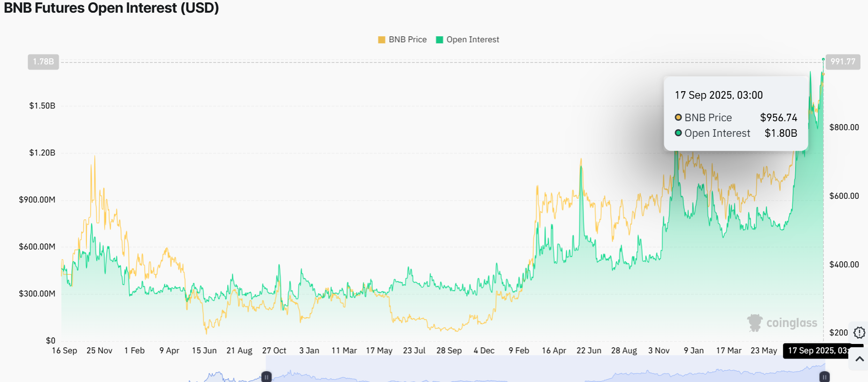Click the upward chevron collapse icon
The image size is (868, 382).
(x=860, y=359)
